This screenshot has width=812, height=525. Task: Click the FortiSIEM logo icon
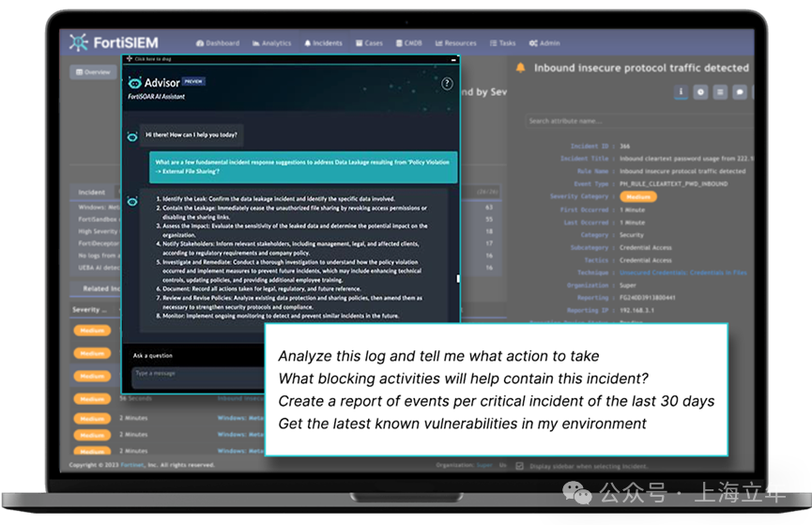pos(78,42)
